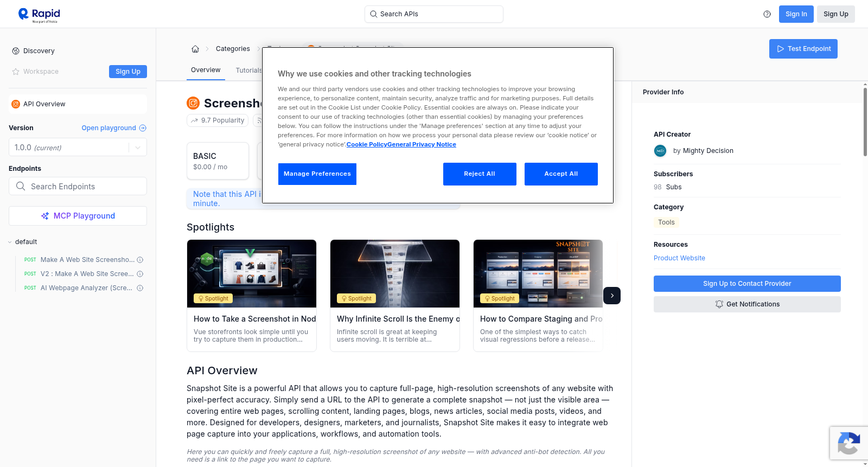Select the BASIC $0.00 plan card
868x467 pixels.
pyautogui.click(x=218, y=161)
